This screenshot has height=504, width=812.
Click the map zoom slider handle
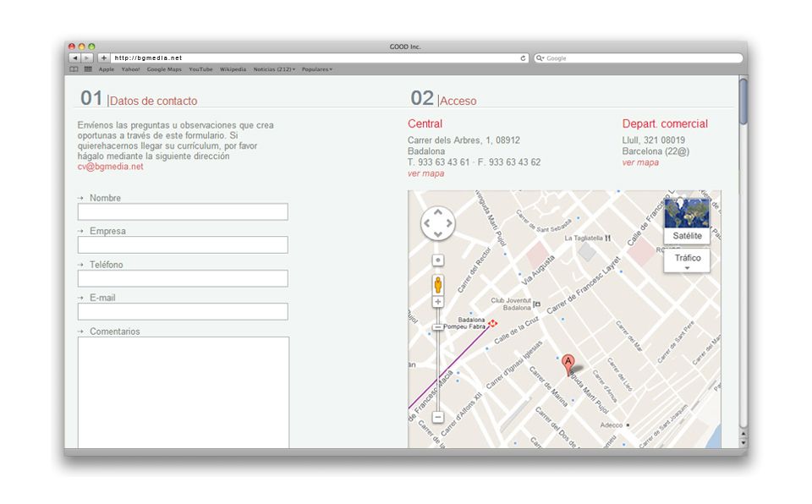point(438,327)
